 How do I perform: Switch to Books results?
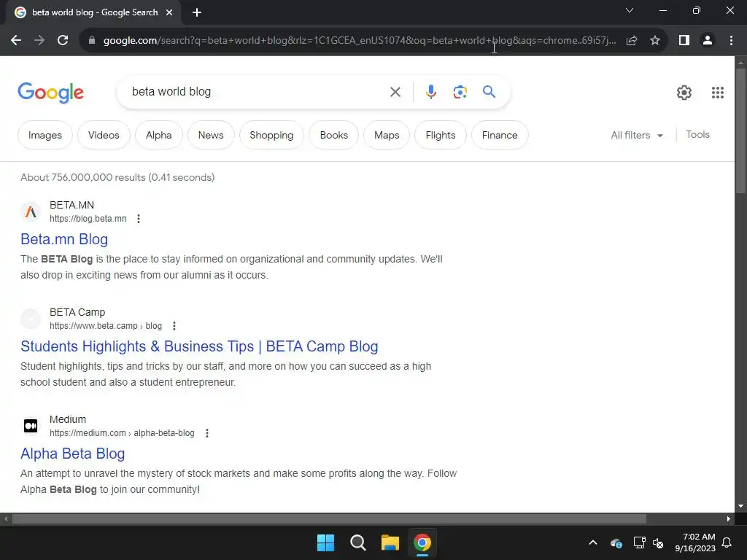coord(334,135)
